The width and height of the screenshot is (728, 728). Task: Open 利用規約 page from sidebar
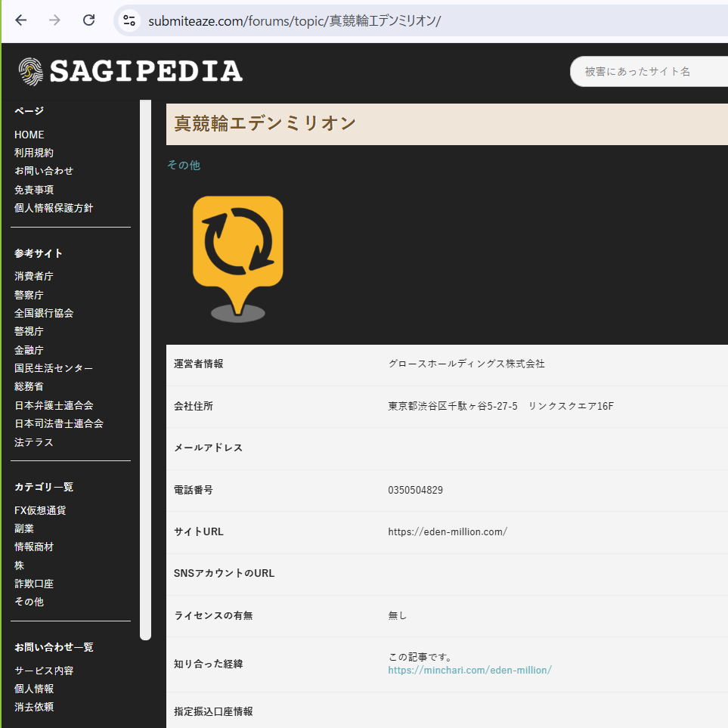click(x=34, y=153)
